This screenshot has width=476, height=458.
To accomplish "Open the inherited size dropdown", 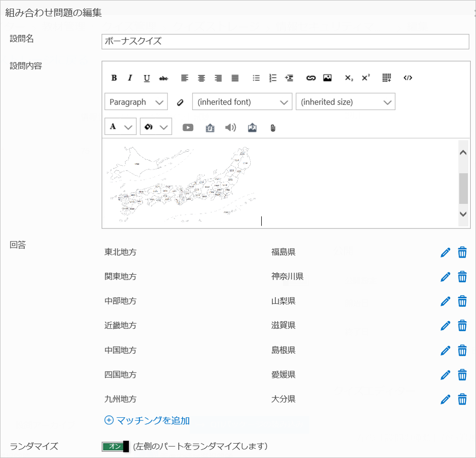I will pyautogui.click(x=345, y=102).
